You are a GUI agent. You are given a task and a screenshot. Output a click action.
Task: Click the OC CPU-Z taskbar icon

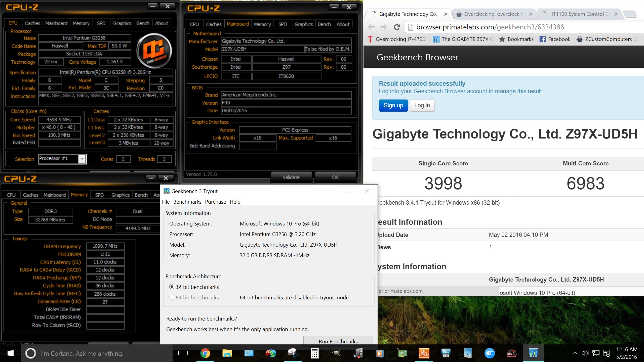point(424,353)
